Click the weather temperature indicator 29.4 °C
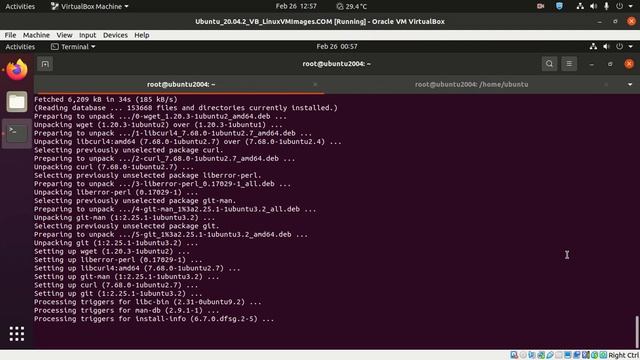 (x=351, y=6)
